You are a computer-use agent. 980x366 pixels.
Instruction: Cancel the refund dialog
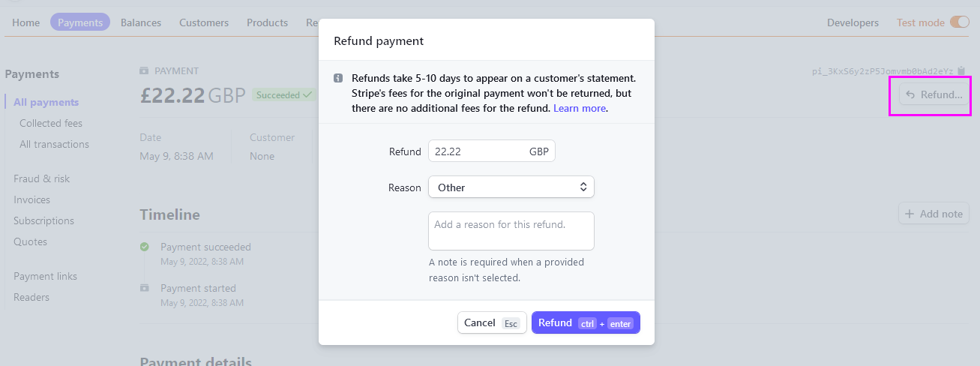492,322
